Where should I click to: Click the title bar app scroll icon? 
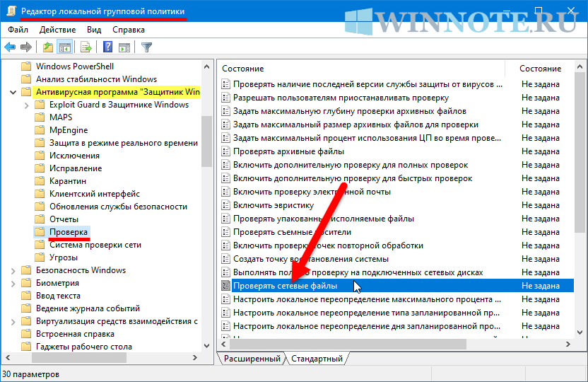click(11, 11)
